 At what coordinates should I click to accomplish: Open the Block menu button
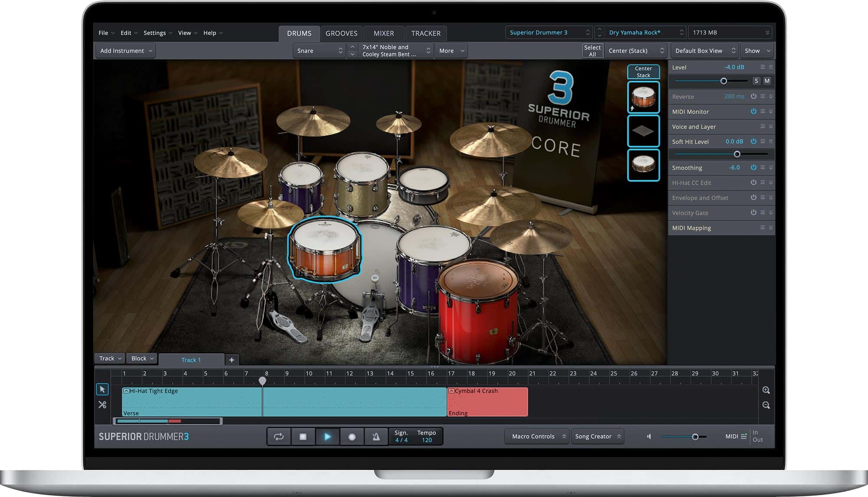point(142,358)
